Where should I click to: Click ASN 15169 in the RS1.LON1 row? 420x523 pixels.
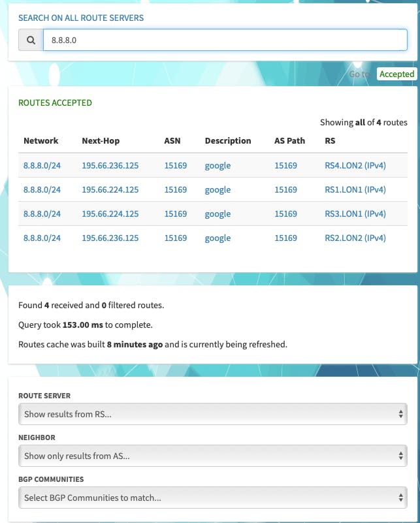(x=175, y=190)
